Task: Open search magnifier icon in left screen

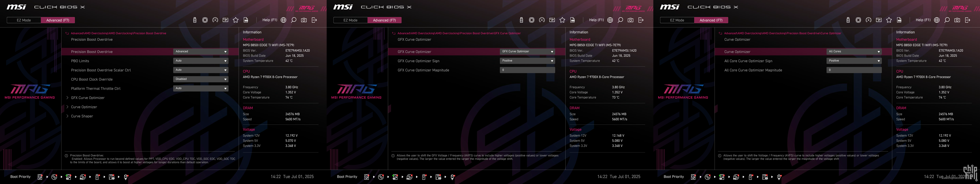Action: 294,20
